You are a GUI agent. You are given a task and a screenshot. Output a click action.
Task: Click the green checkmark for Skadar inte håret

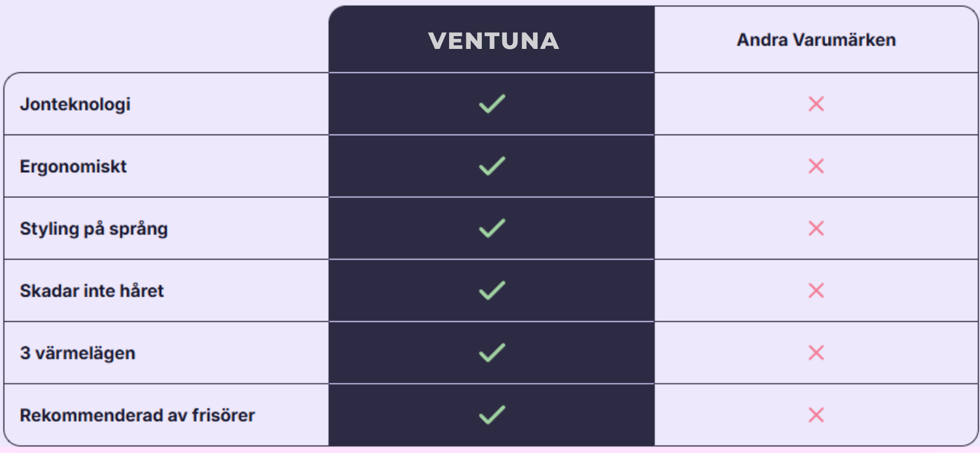tap(492, 290)
